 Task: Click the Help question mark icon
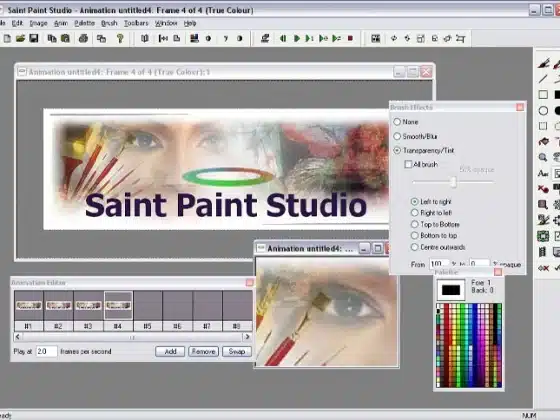(x=120, y=38)
